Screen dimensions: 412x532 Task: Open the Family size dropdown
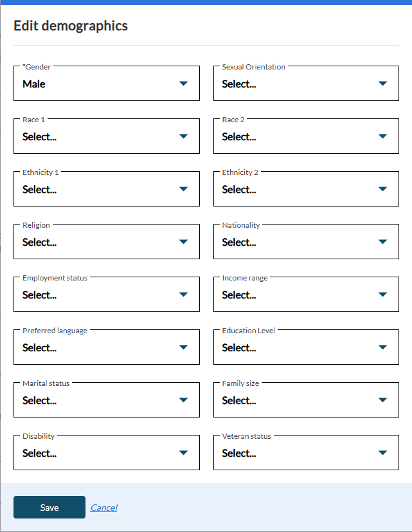coord(306,400)
